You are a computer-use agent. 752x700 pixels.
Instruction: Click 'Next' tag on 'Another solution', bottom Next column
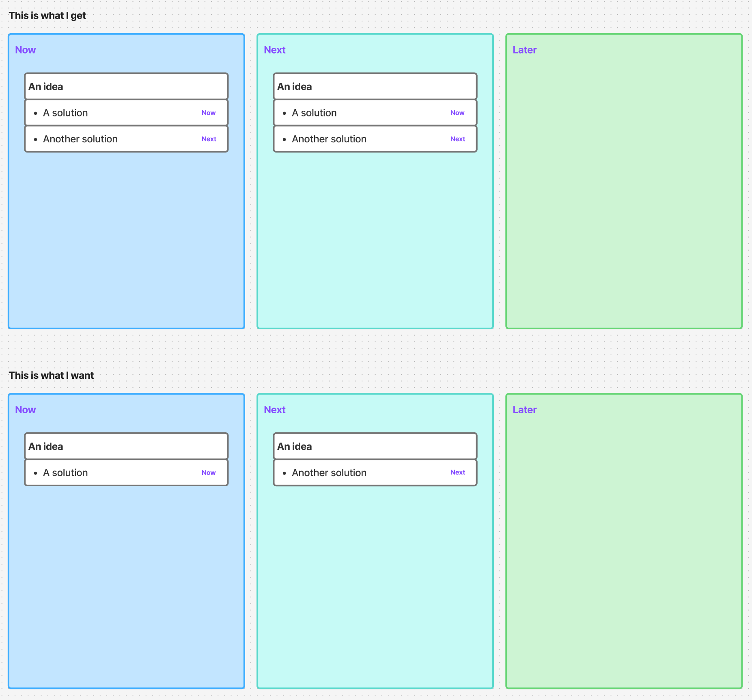click(x=458, y=472)
